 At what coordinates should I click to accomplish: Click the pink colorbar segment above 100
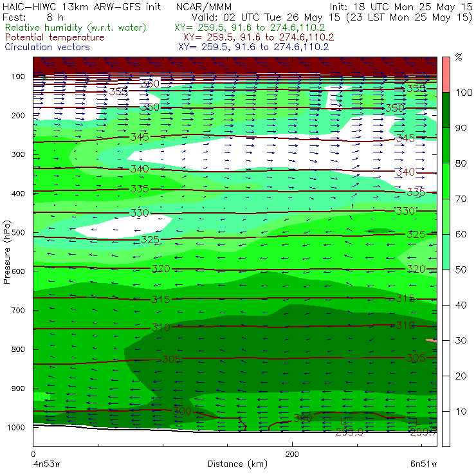[446, 75]
